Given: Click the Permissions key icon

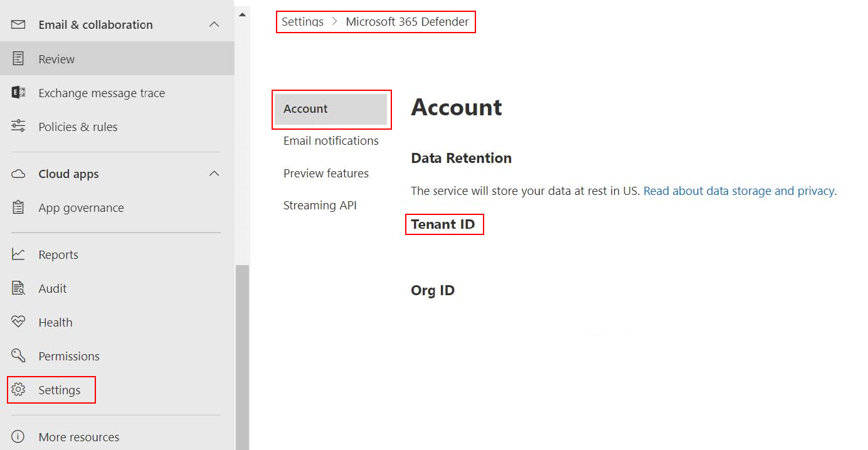Looking at the screenshot, I should tap(18, 356).
